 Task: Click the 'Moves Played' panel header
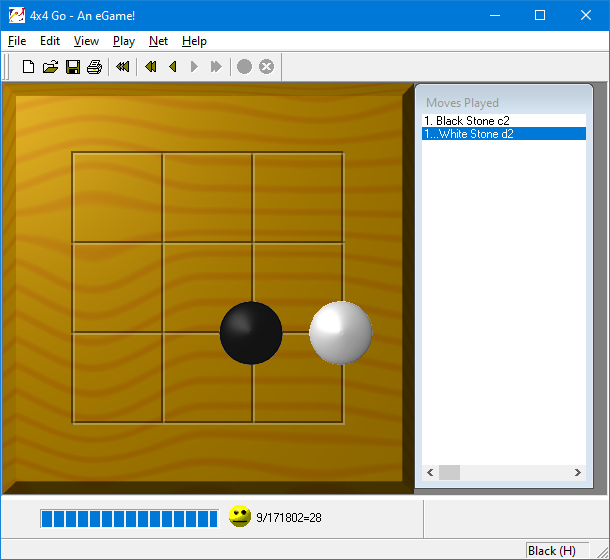[x=462, y=103]
